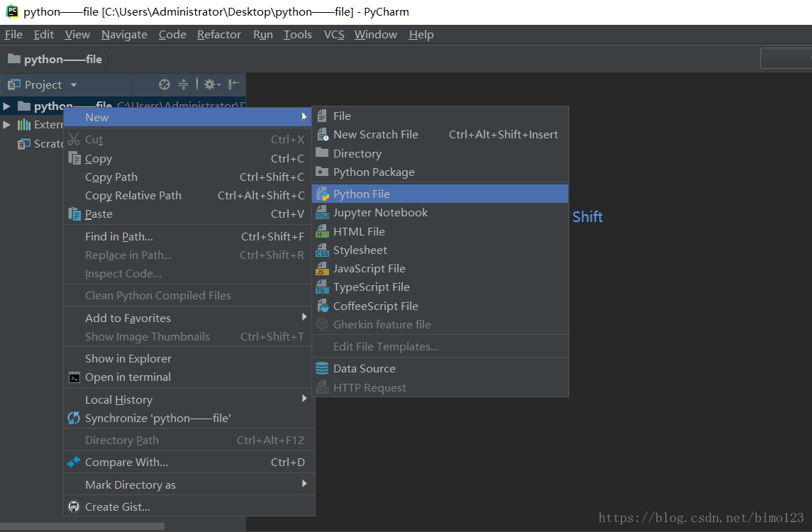
Task: Click the Create Gist GitHub icon
Action: click(74, 506)
